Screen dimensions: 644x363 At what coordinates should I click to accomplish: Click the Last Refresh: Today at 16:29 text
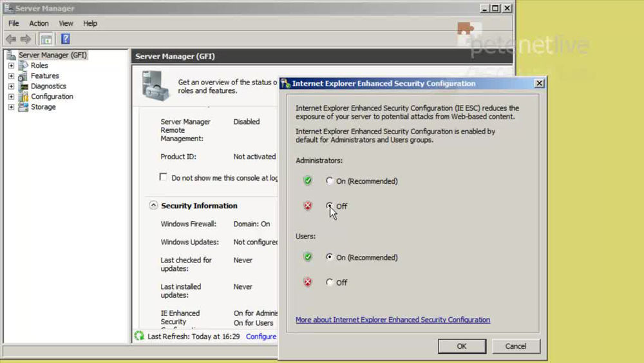[193, 337]
